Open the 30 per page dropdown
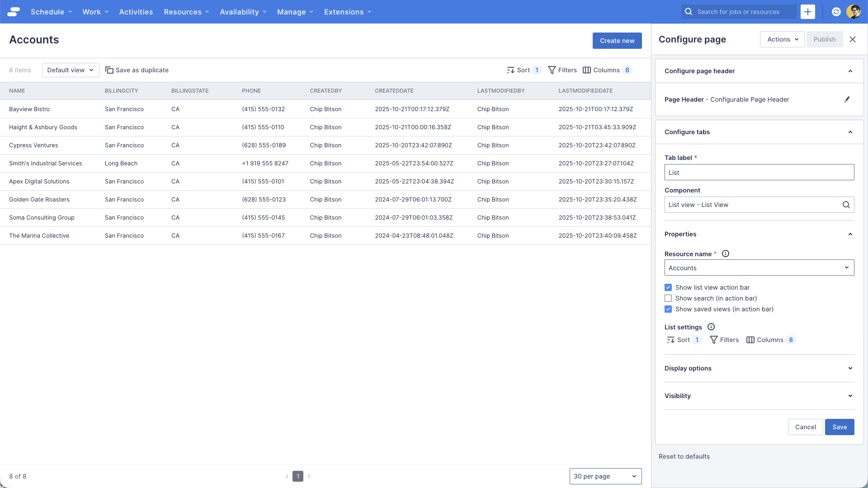The width and height of the screenshot is (868, 488). pyautogui.click(x=605, y=476)
